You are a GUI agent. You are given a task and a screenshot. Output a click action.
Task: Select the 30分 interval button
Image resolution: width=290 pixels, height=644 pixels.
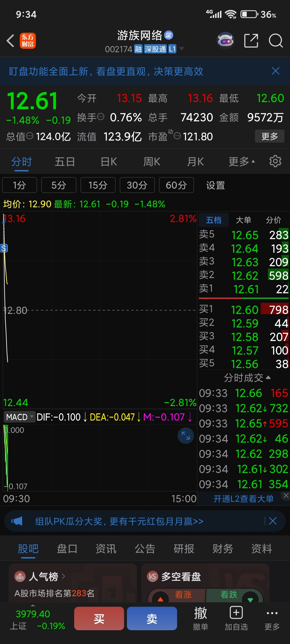coord(137,185)
